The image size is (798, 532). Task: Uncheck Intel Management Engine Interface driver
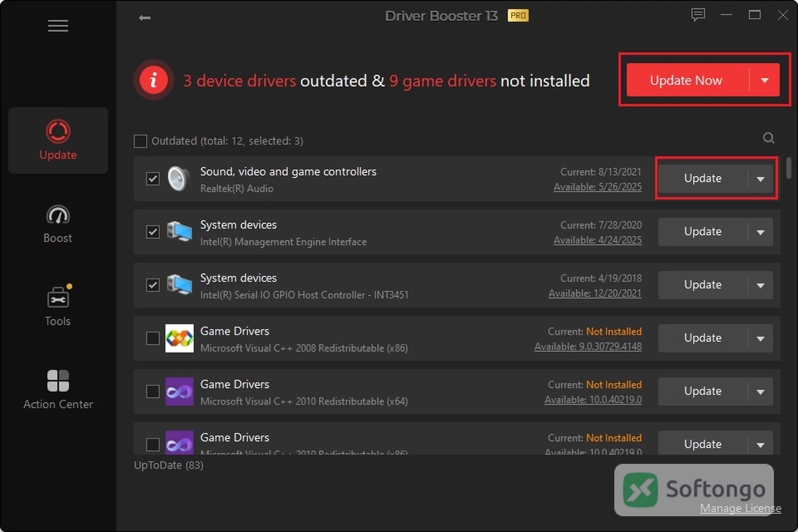pyautogui.click(x=153, y=232)
